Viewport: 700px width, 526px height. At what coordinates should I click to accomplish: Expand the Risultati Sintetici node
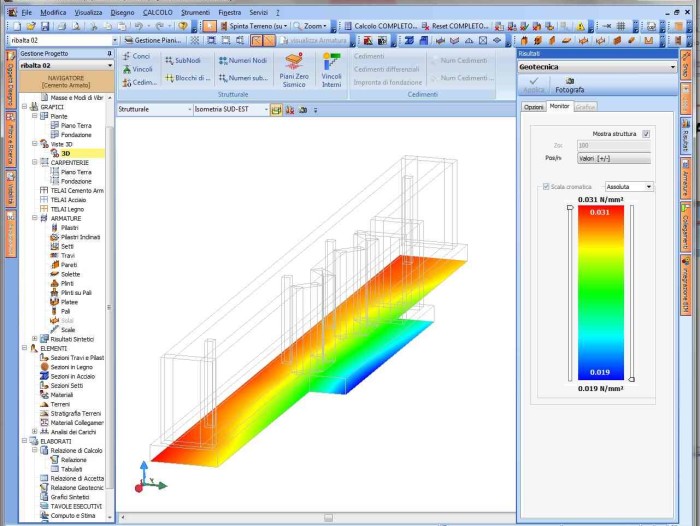35,339
